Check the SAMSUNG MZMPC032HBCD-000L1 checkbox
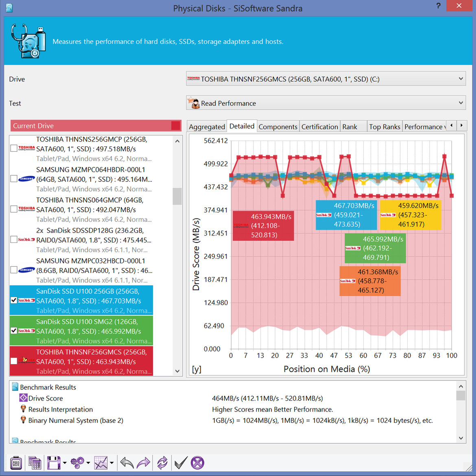 [x=14, y=270]
